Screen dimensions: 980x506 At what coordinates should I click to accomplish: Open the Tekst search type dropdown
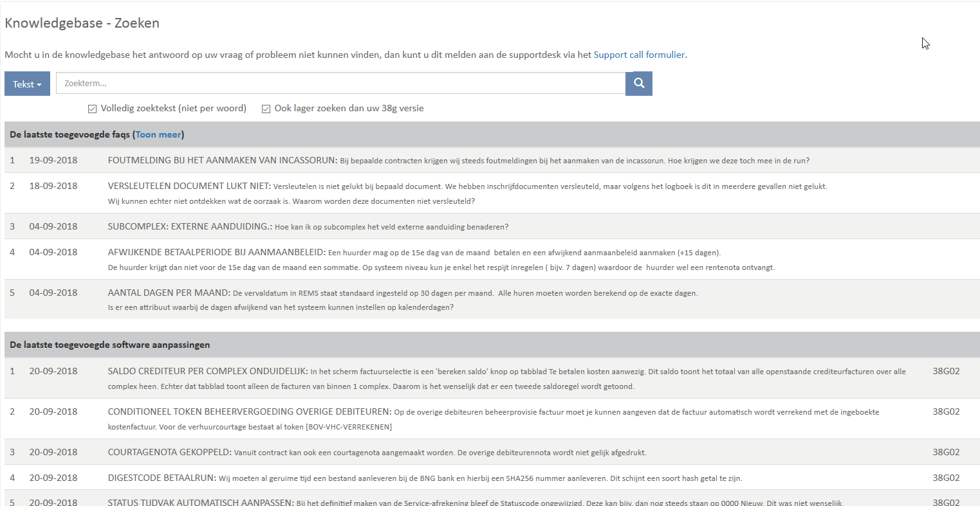(27, 84)
